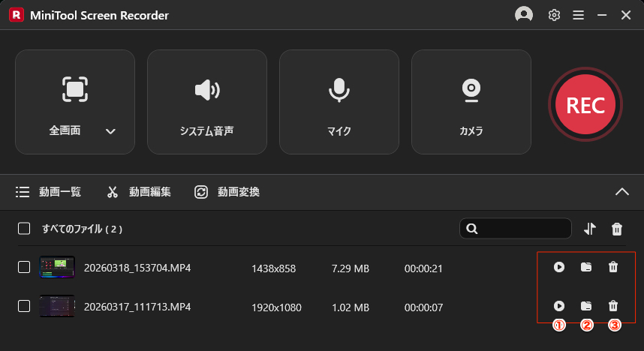644x351 pixels.
Task: Open folder location of 20260317_111713.MP4
Action: [586, 306]
